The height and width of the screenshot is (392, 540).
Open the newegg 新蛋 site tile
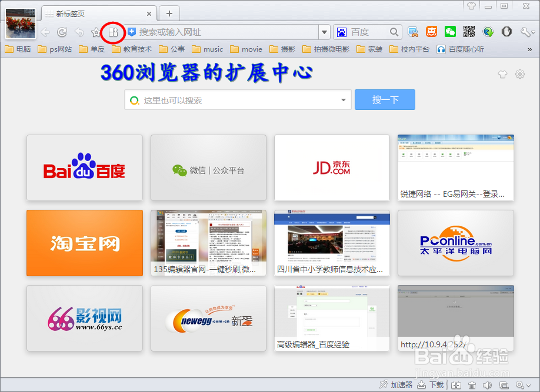[x=208, y=319]
